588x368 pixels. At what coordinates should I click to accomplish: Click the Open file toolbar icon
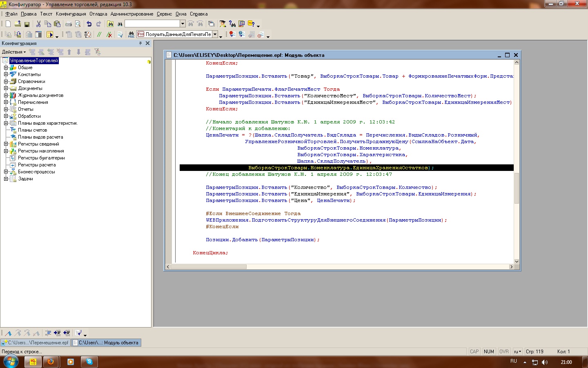[x=18, y=24]
